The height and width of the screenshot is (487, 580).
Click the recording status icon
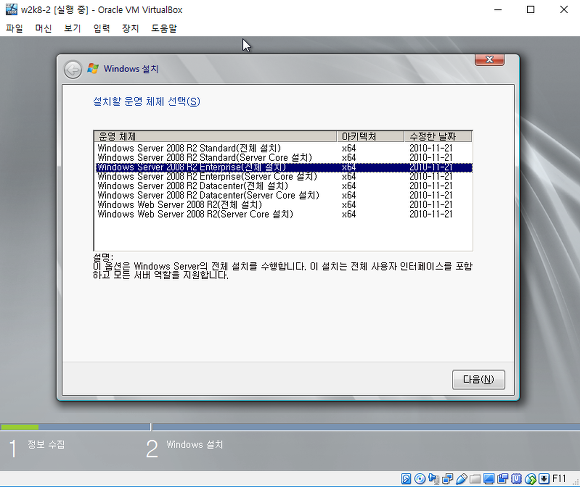tap(503, 479)
